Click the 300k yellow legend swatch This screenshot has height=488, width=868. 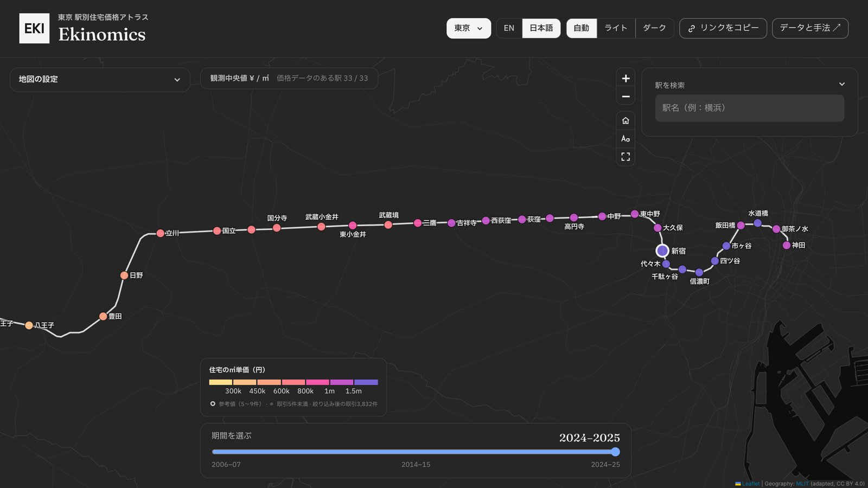pyautogui.click(x=220, y=382)
